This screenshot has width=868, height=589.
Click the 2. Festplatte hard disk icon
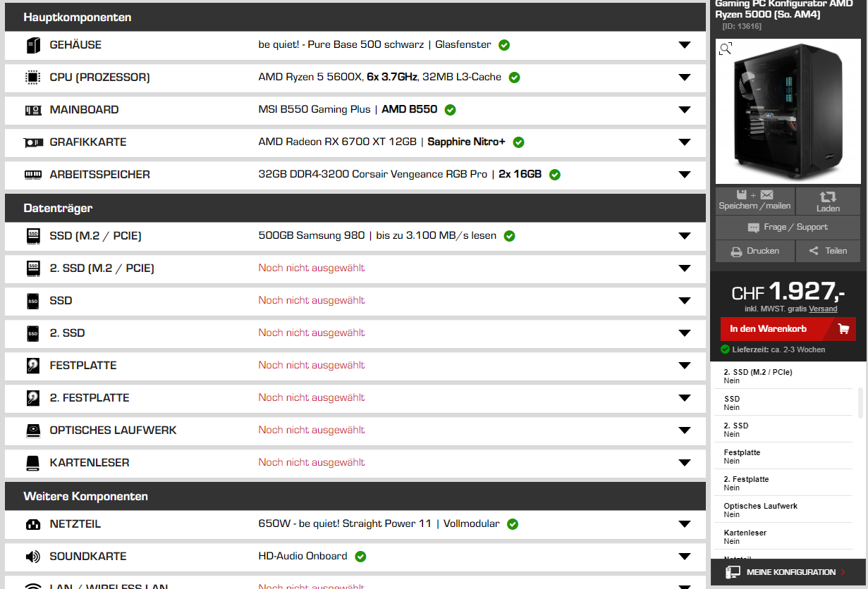33,398
